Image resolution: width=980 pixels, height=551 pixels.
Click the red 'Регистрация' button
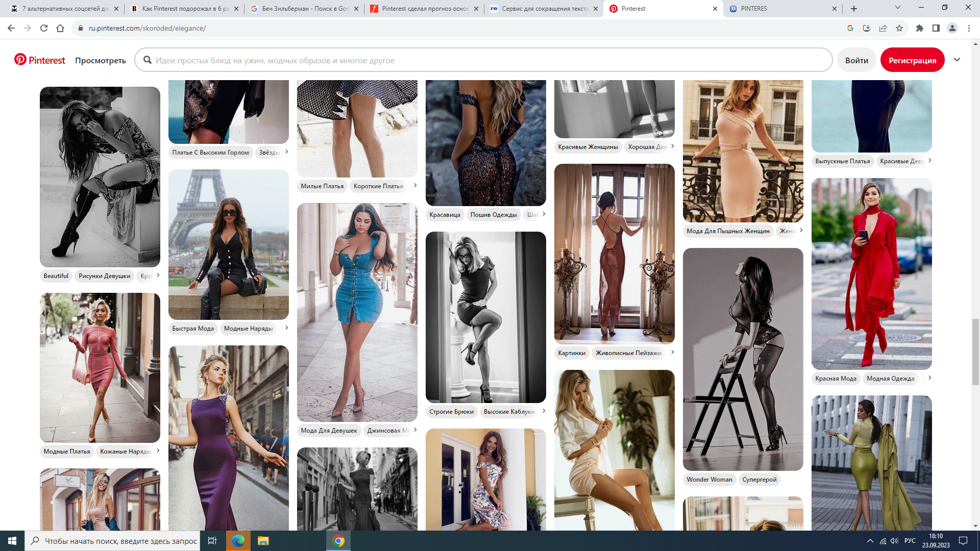(912, 60)
